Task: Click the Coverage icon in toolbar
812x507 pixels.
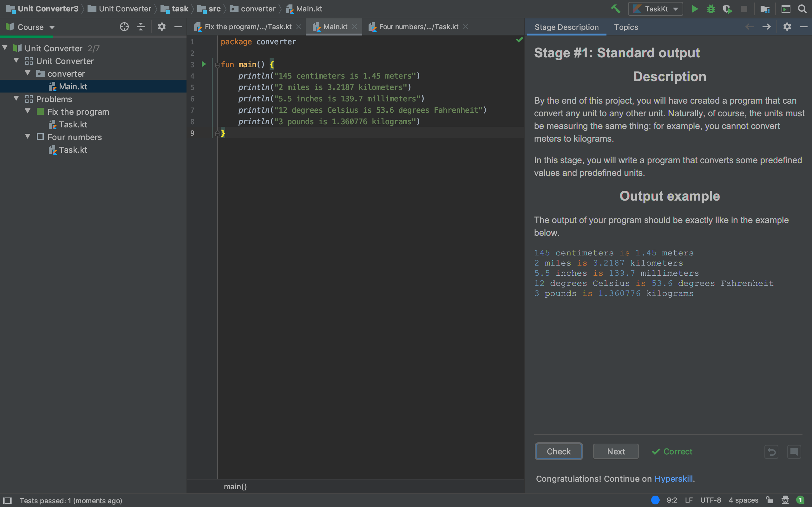Action: point(728,8)
